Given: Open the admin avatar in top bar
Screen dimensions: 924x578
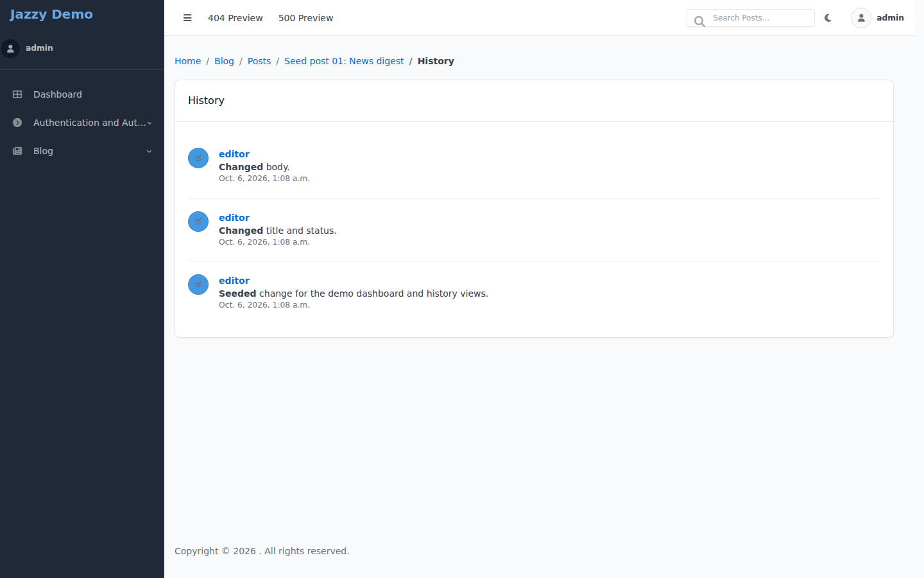Looking at the screenshot, I should [861, 18].
